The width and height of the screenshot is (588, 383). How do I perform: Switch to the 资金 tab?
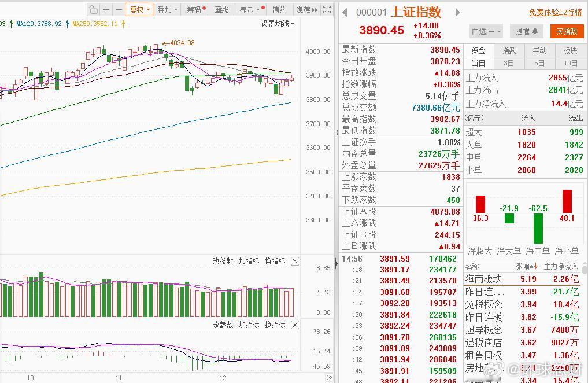[479, 51]
